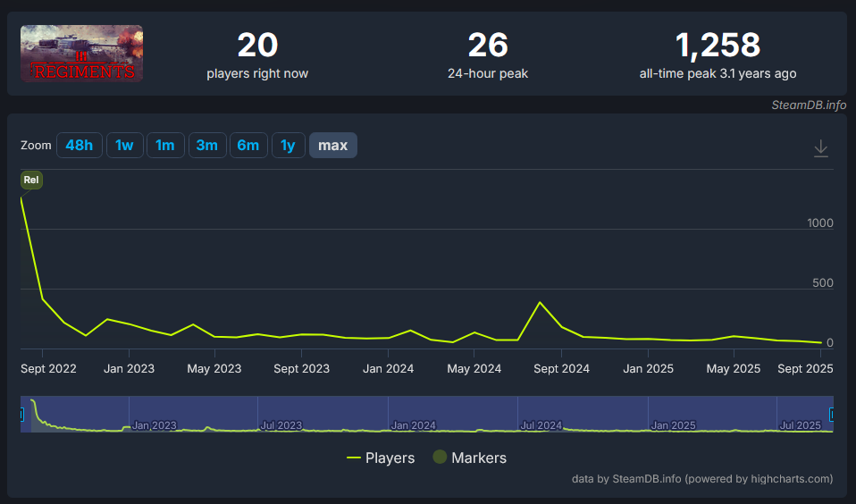Open the chart download menu icon
The height and width of the screenshot is (504, 856).
[x=820, y=148]
